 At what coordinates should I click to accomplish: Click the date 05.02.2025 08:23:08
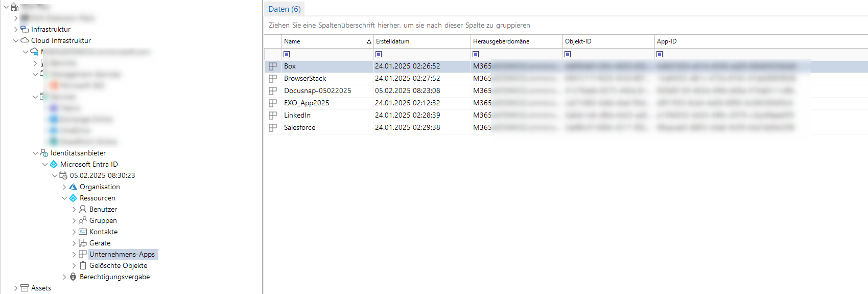pyautogui.click(x=407, y=91)
